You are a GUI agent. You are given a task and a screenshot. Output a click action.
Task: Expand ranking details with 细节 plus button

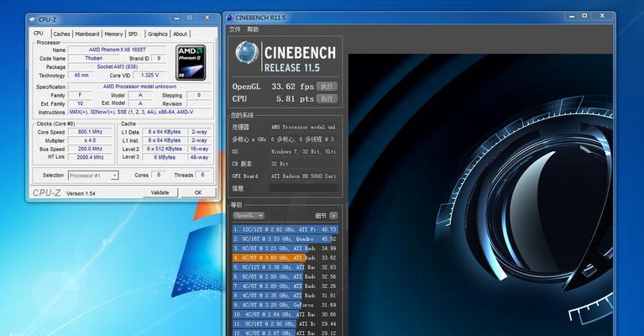click(x=333, y=216)
